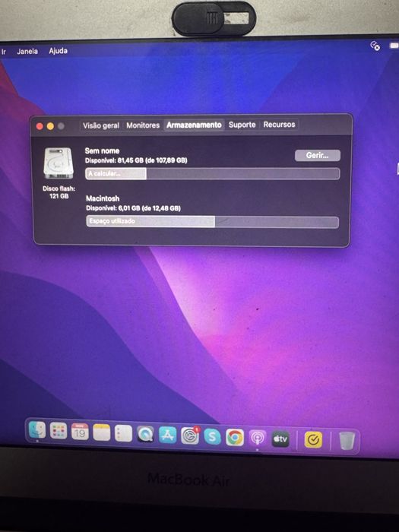This screenshot has height=532, width=399.
Task: Close the storage window with red button
Action: 40,127
